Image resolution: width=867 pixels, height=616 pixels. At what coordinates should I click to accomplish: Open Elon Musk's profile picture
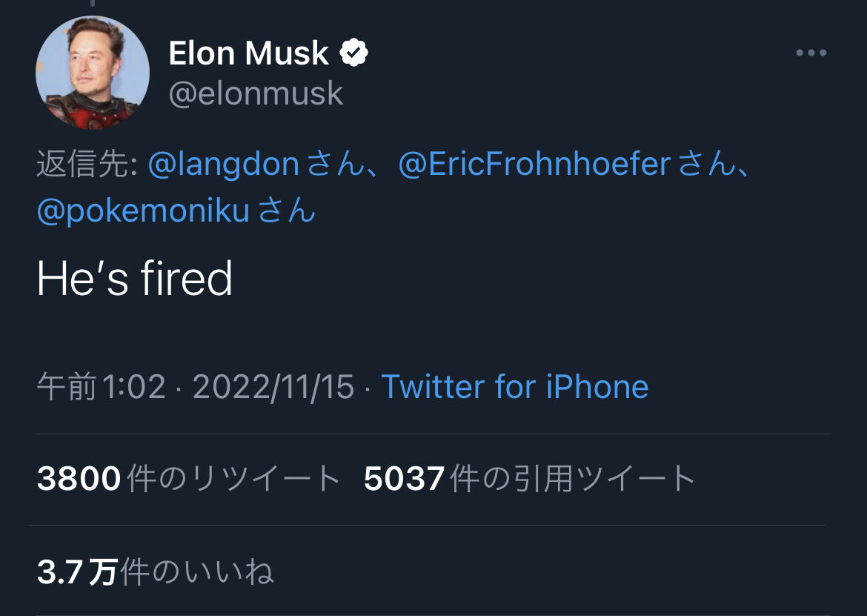(x=93, y=73)
